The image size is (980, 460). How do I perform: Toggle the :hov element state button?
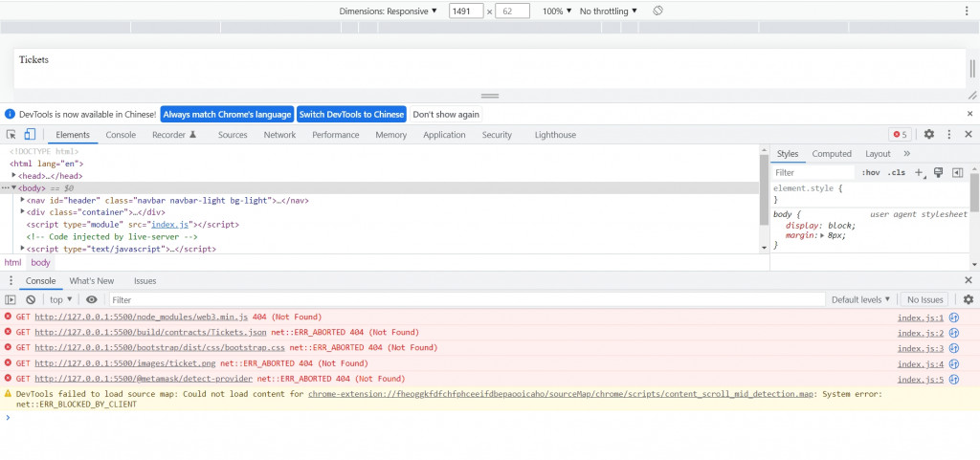click(871, 173)
